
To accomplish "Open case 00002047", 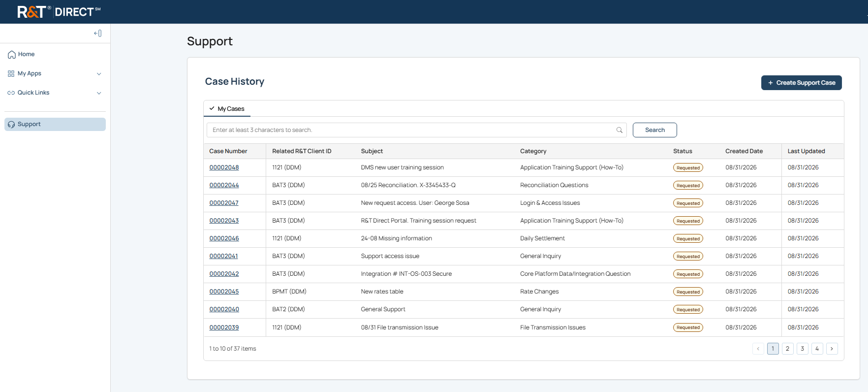I will click(224, 203).
